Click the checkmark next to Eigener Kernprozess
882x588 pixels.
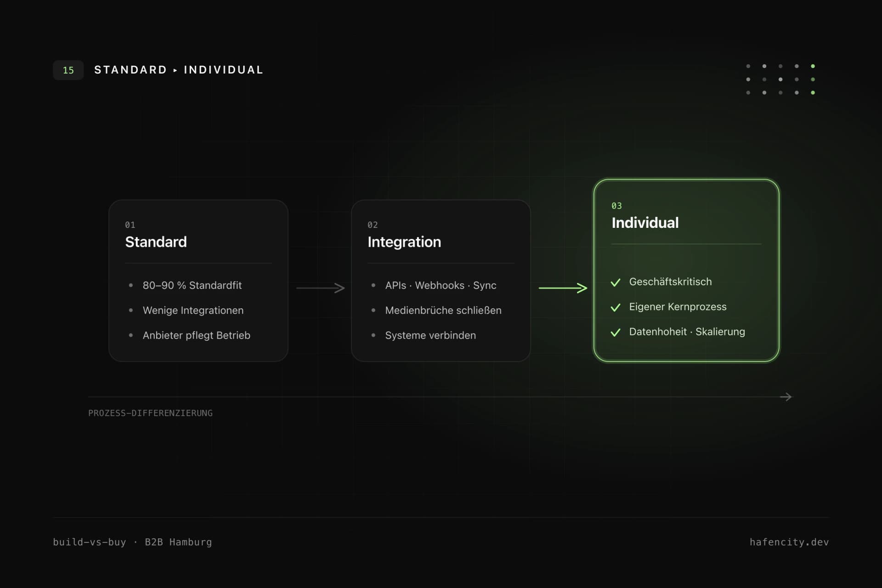pos(616,307)
